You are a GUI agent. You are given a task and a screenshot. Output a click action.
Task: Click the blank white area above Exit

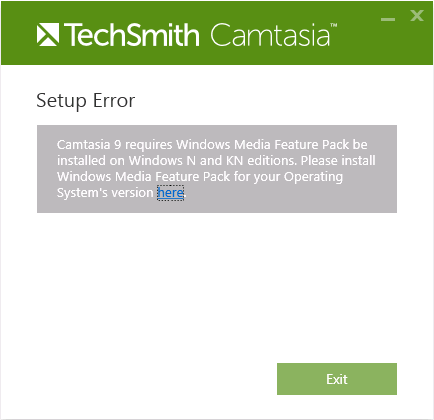(217, 287)
